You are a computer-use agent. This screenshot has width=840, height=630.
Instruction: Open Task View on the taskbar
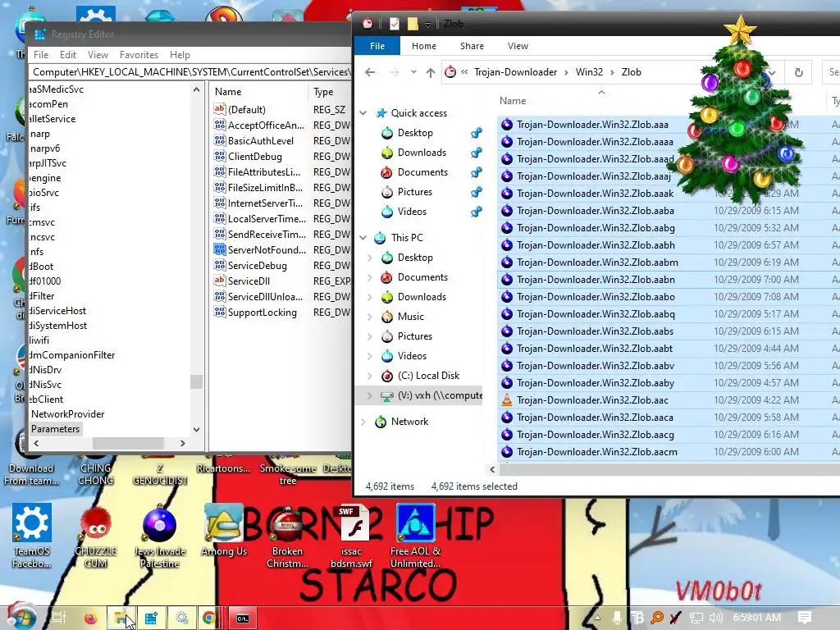[x=58, y=619]
